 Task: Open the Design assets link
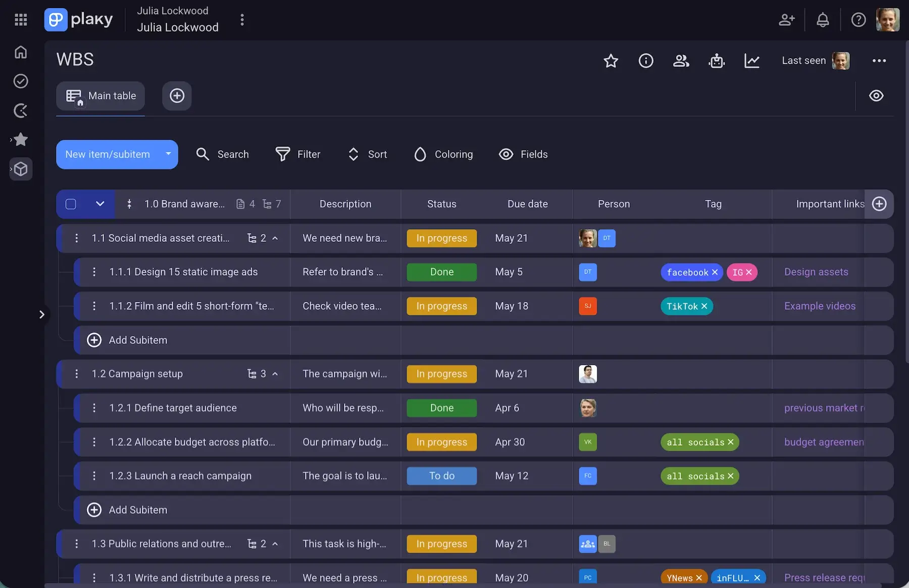[816, 272]
